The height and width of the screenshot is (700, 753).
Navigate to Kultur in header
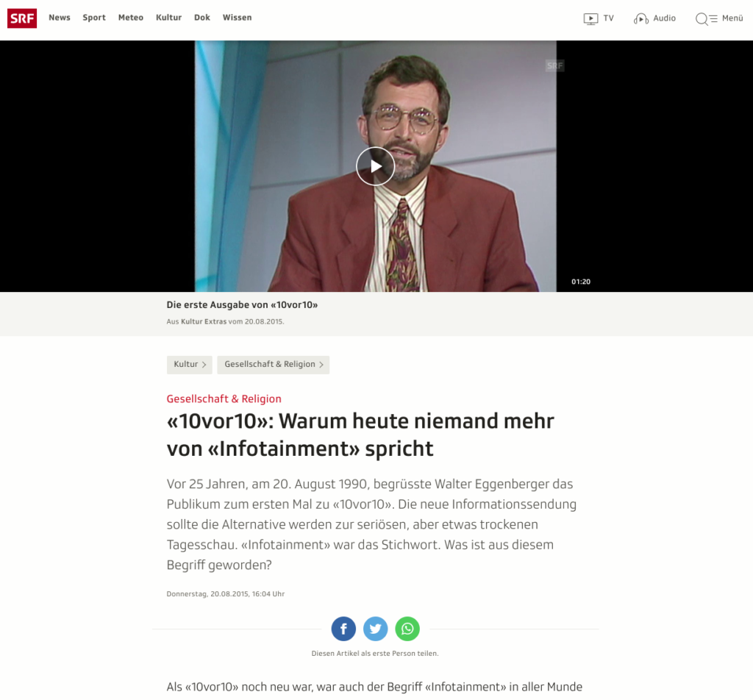coord(168,18)
